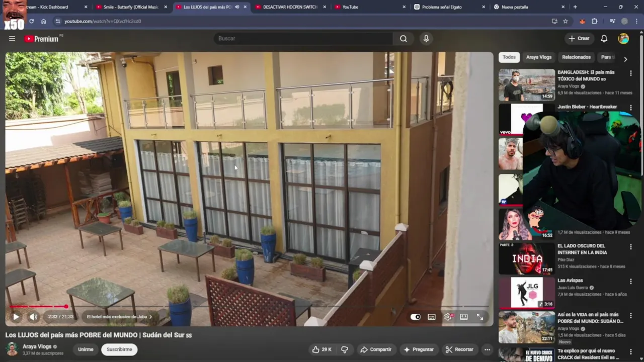Open options for Las Avispas video

[x=630, y=282]
